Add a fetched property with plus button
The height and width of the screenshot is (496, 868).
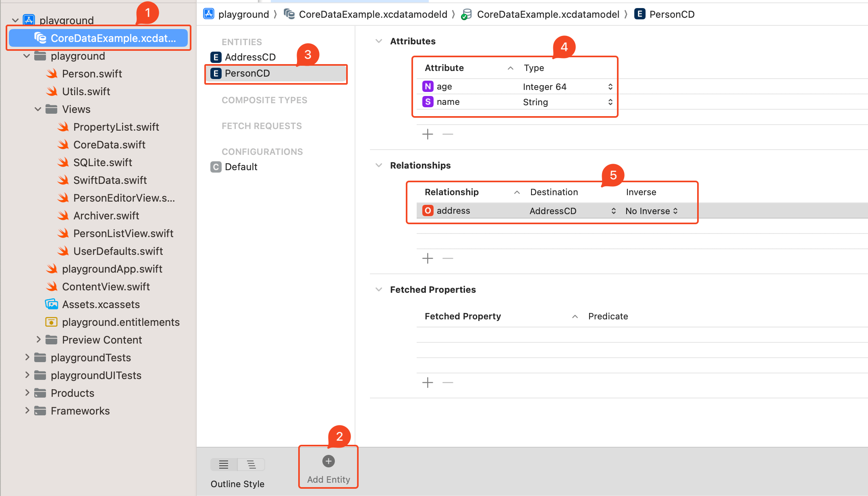pyautogui.click(x=428, y=382)
